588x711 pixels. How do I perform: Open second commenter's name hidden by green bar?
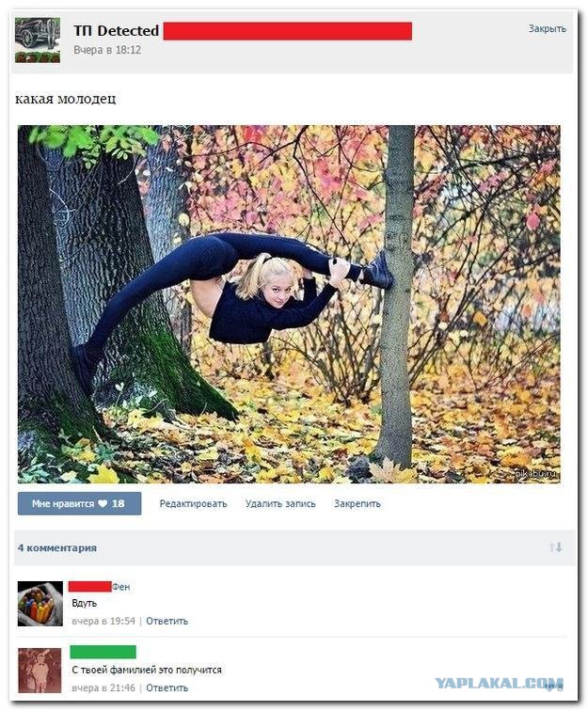point(103,652)
